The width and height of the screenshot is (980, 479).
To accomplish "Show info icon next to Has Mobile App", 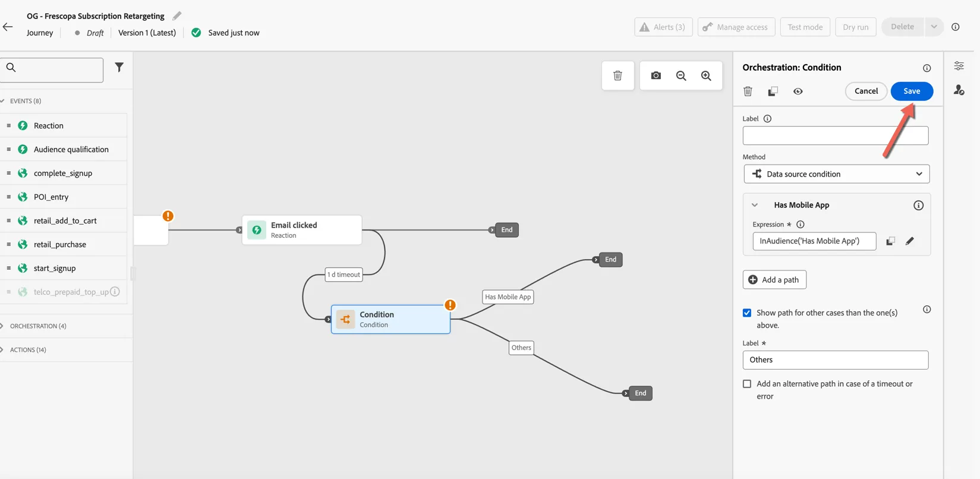I will 918,205.
